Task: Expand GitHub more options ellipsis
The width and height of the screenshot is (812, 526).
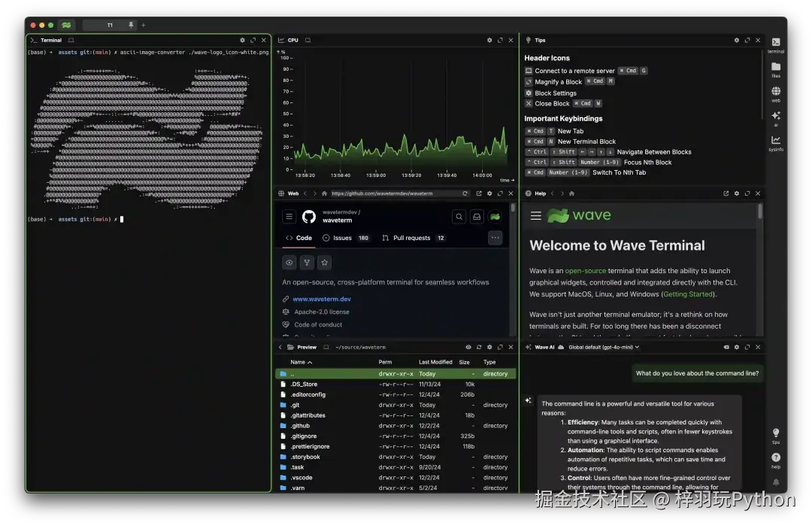Action: point(495,238)
